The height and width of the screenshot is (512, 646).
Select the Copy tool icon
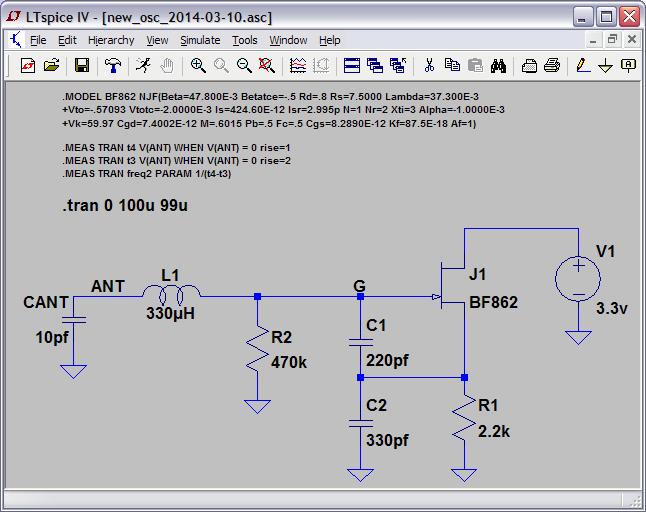452,65
